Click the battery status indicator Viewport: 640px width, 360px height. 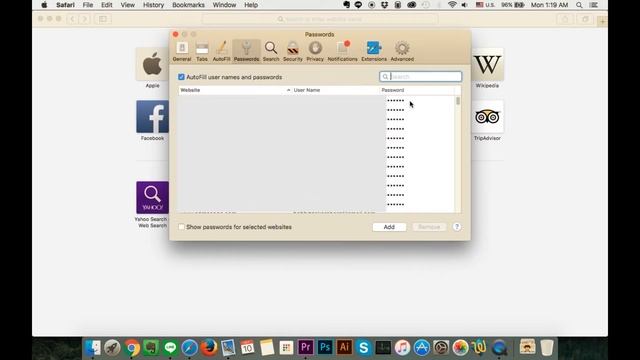(x=513, y=5)
